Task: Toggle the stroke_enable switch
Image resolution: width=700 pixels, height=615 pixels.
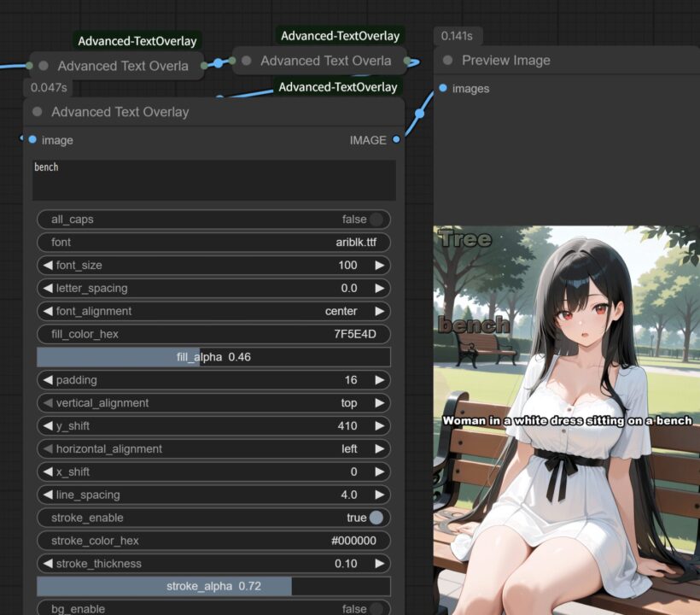Action: click(x=376, y=518)
